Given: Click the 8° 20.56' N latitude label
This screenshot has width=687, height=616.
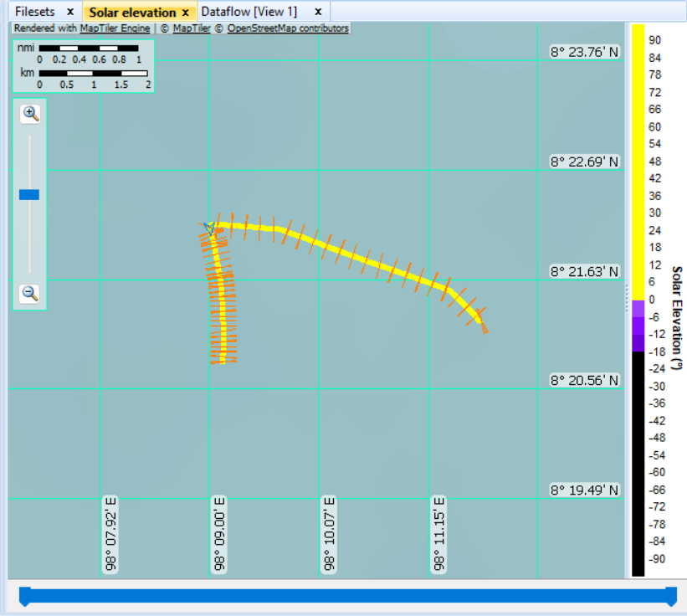Looking at the screenshot, I should [x=584, y=380].
